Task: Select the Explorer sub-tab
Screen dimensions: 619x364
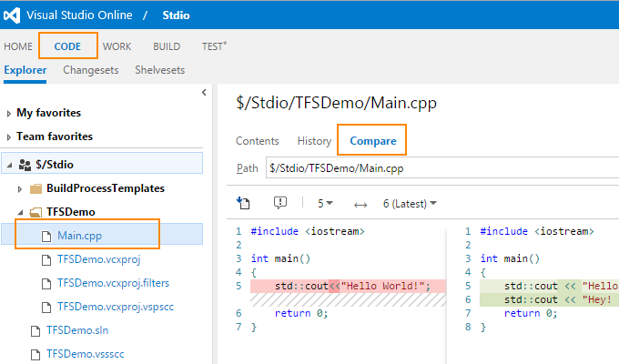Action: 25,70
